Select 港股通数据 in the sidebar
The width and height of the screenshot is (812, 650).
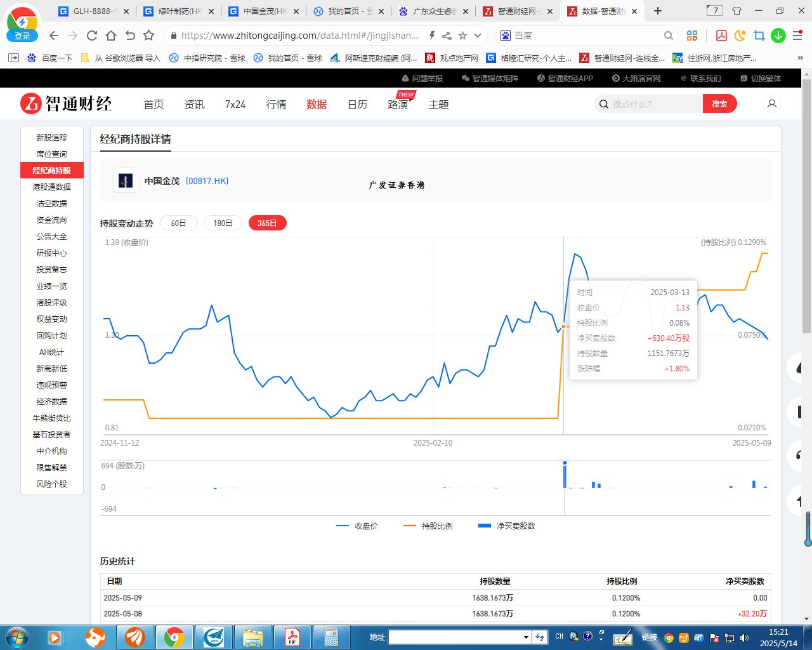(52, 187)
